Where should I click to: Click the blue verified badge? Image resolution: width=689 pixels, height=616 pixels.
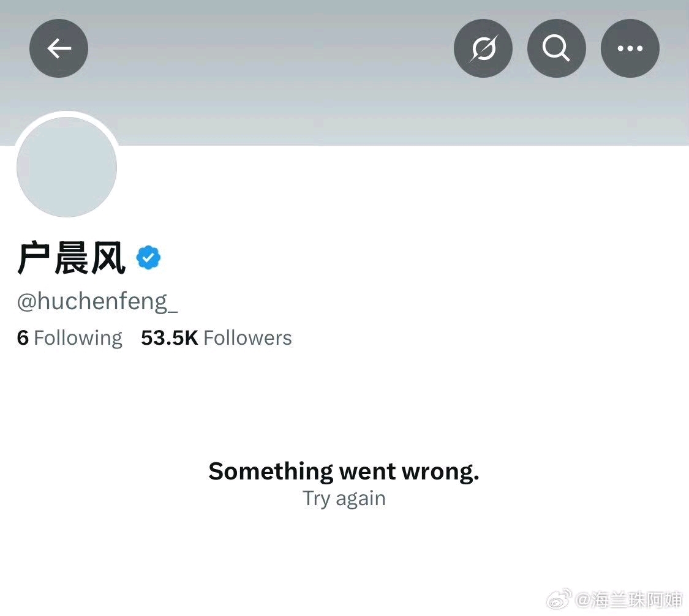point(149,257)
